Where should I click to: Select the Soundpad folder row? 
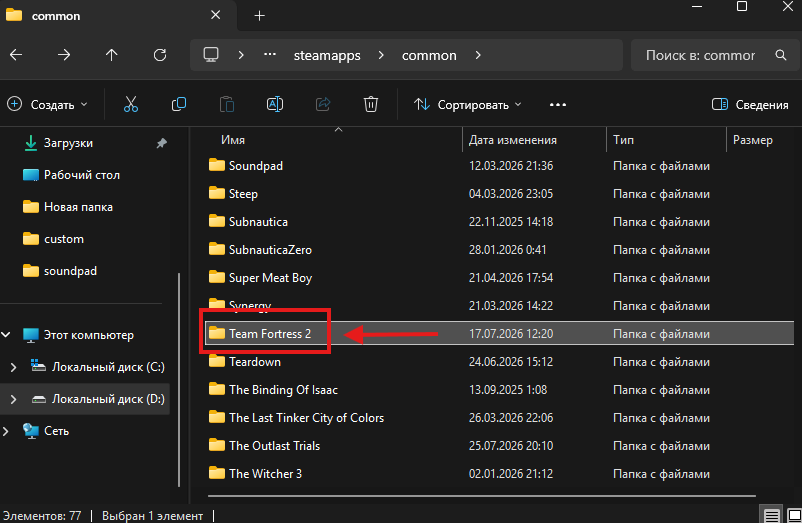(x=499, y=166)
